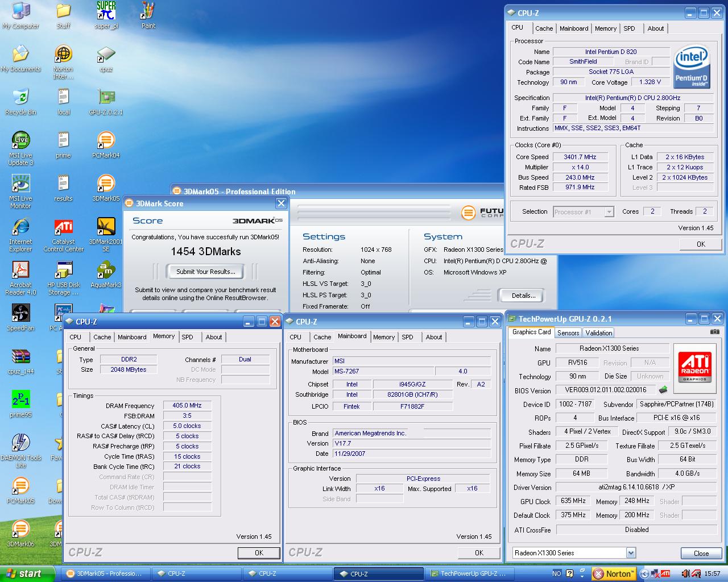The width and height of the screenshot is (728, 582).
Task: Open the Paint desktop shortcut
Action: pyautogui.click(x=148, y=15)
